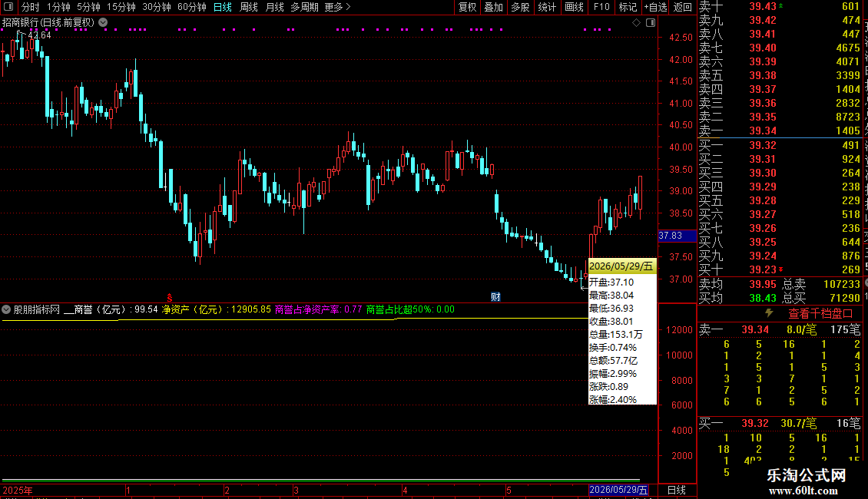
Task: Click the 返回 back button
Action: tap(683, 7)
